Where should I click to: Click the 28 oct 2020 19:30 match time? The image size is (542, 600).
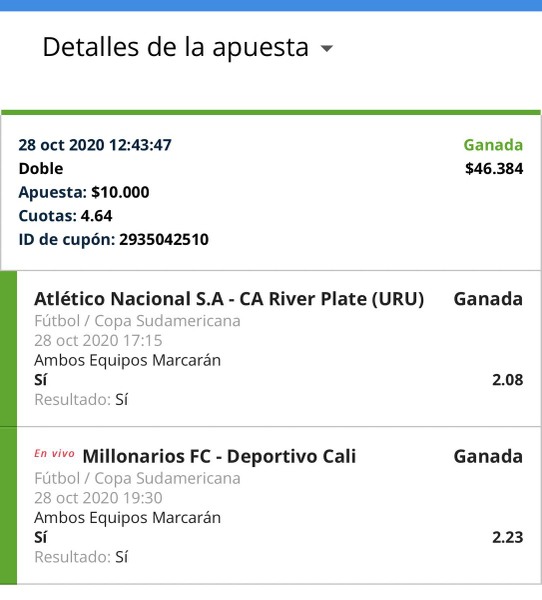coord(98,498)
